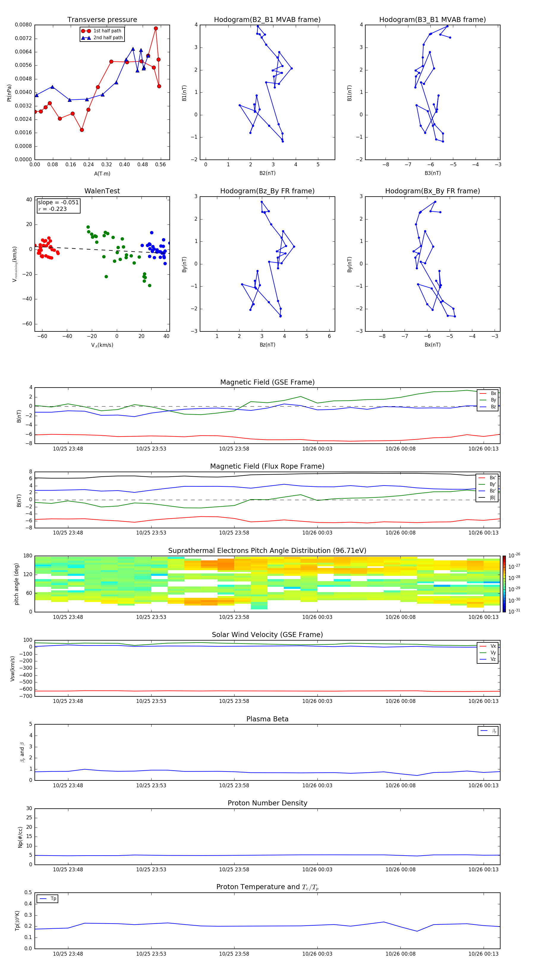Viewport: 535px width, 980px height.
Task: Click the "Hodogram(B3_B1 MVAB frame)" title
Action: (432, 19)
